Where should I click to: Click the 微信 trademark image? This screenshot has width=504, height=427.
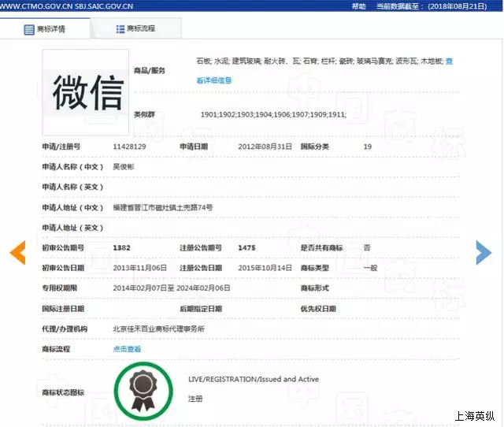click(x=86, y=93)
